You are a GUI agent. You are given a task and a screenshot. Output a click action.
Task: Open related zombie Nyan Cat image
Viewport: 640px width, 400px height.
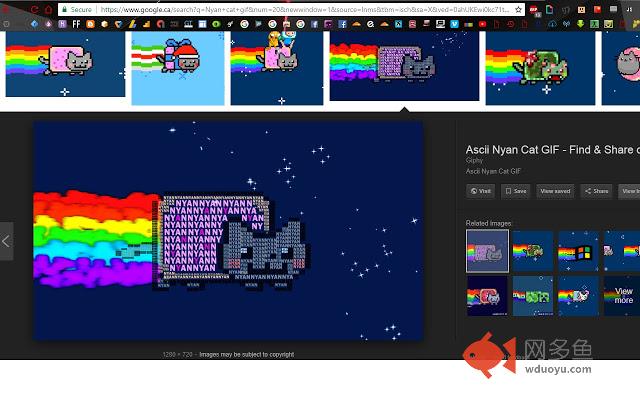pos(533,251)
